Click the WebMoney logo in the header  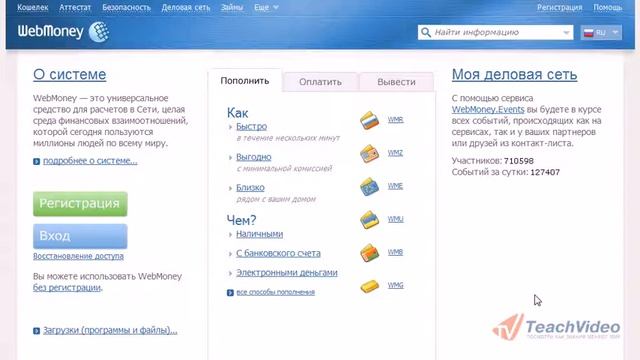pyautogui.click(x=63, y=32)
